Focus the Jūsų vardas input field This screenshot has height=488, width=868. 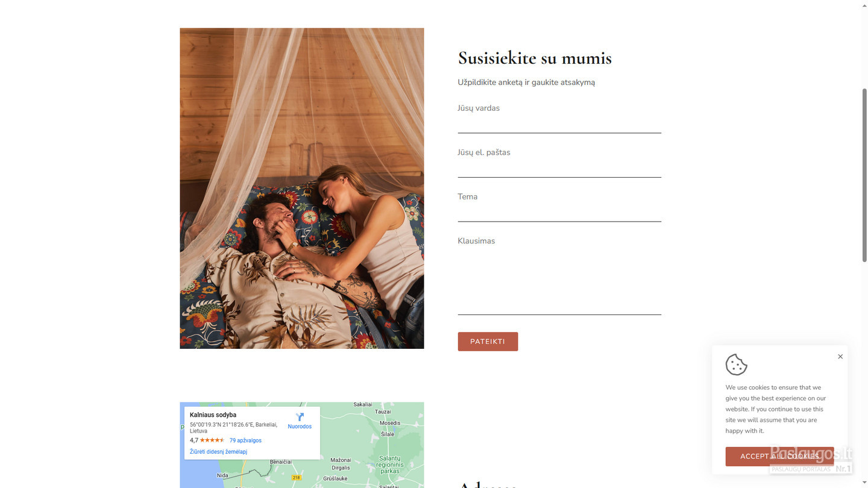[559, 124]
